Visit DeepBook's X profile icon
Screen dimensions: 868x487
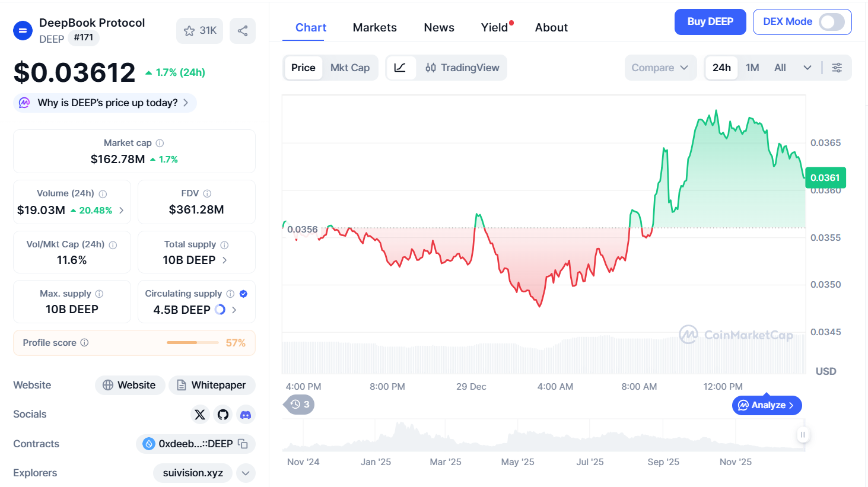point(200,414)
